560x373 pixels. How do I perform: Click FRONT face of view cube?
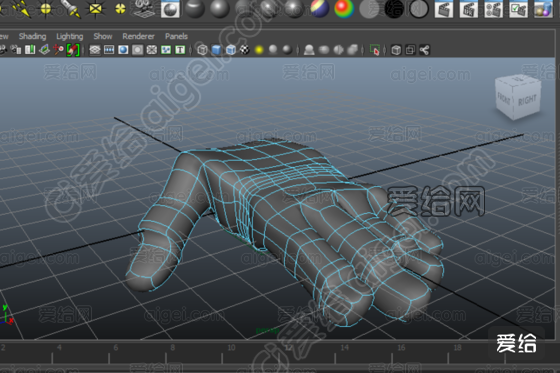(504, 99)
